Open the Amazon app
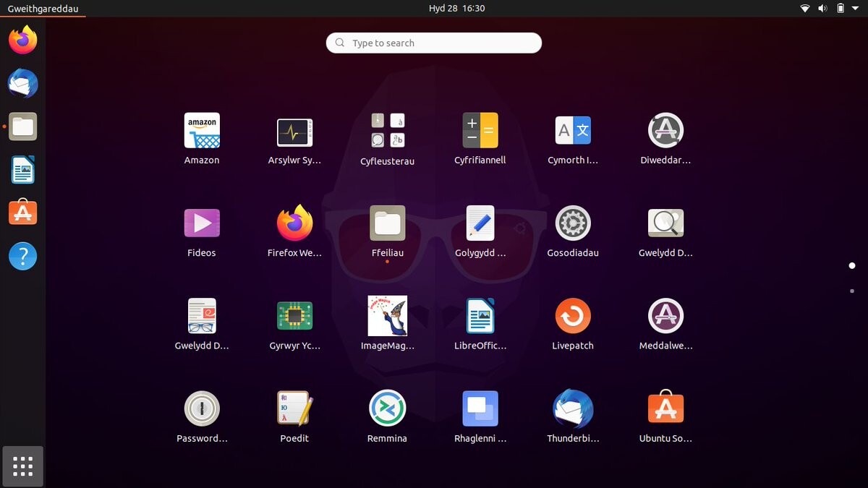The image size is (868, 488). coord(202,131)
